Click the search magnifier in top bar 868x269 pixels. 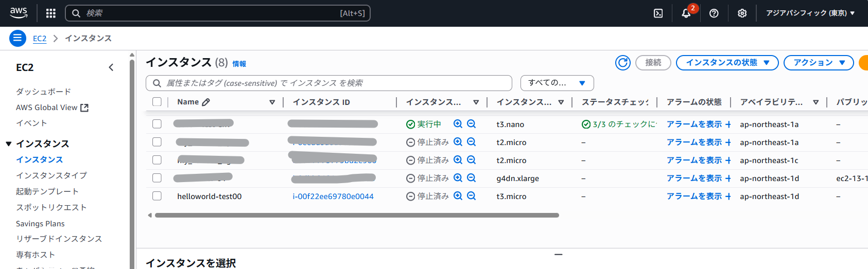coord(76,13)
